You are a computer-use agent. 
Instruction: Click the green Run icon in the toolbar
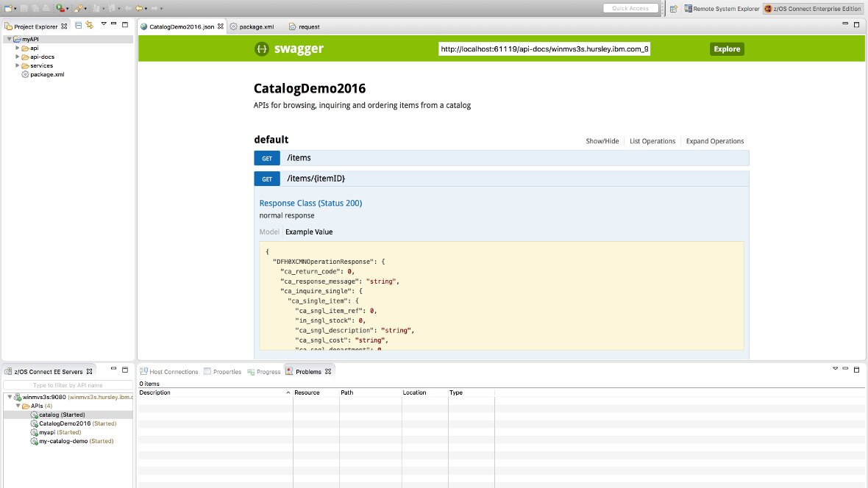57,7
